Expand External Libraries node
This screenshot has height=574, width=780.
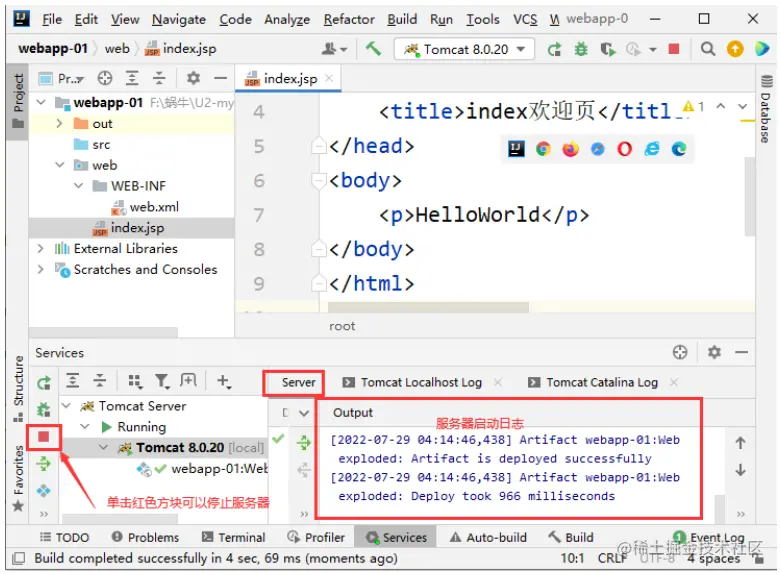click(41, 248)
